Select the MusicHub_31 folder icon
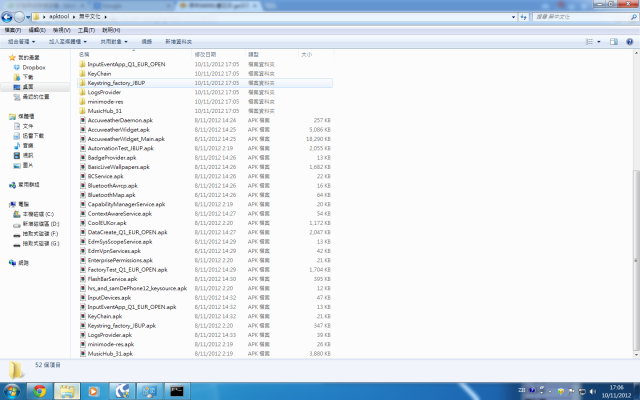 coord(82,111)
